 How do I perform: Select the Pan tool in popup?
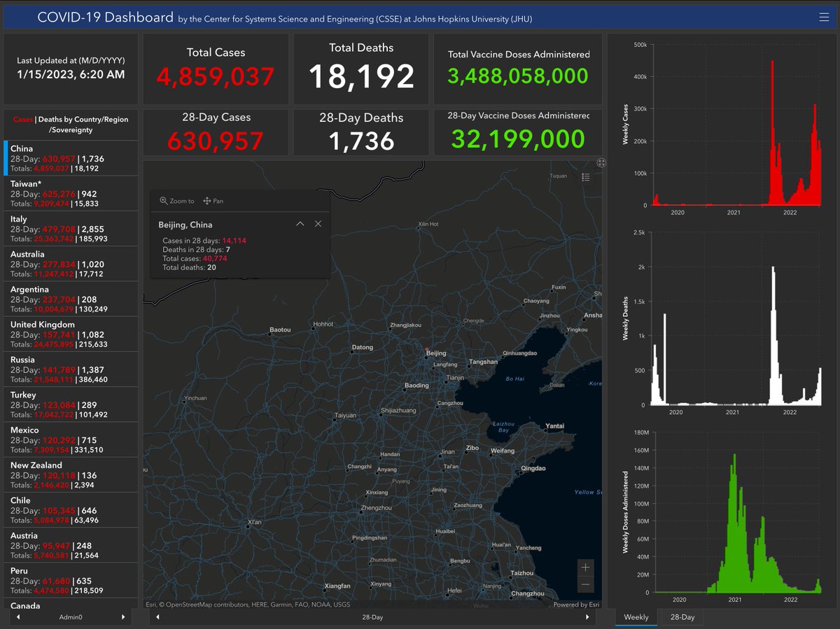click(213, 201)
